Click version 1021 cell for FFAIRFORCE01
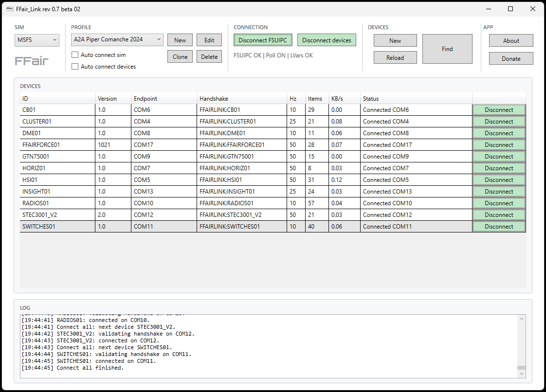This screenshot has height=392, width=546. click(113, 145)
